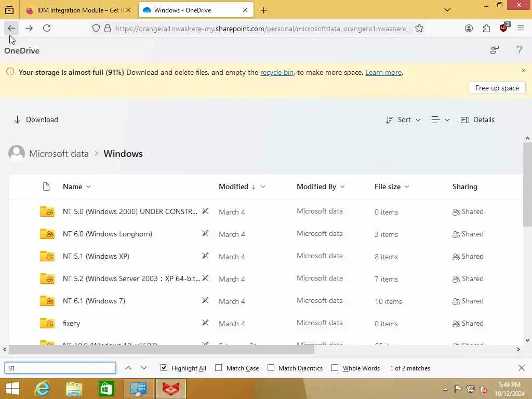
Task: Open the view options dropdown
Action: pos(440,120)
